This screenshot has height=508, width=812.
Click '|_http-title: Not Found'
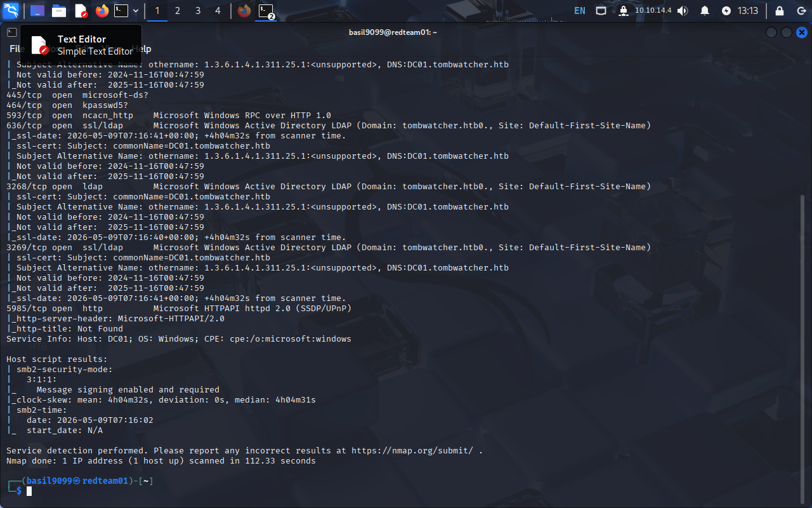(x=65, y=329)
